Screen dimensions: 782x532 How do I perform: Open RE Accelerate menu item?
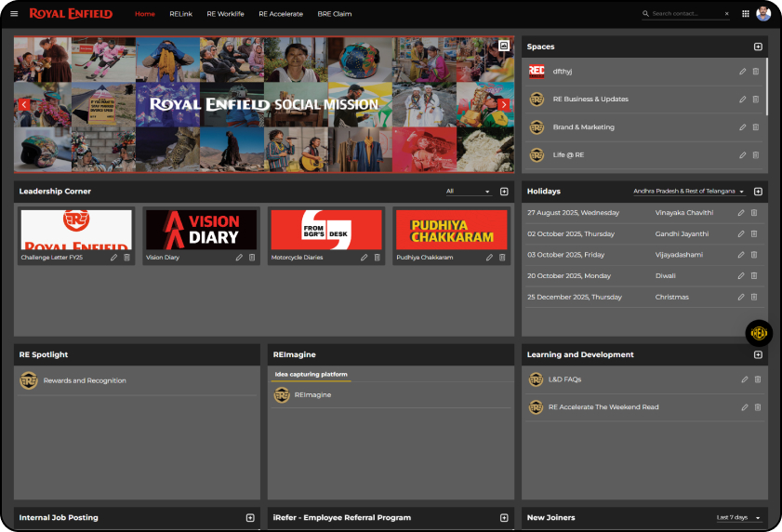click(x=281, y=14)
